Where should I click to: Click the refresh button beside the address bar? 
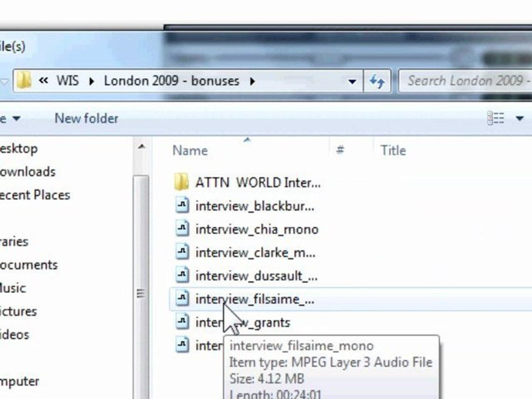point(377,81)
